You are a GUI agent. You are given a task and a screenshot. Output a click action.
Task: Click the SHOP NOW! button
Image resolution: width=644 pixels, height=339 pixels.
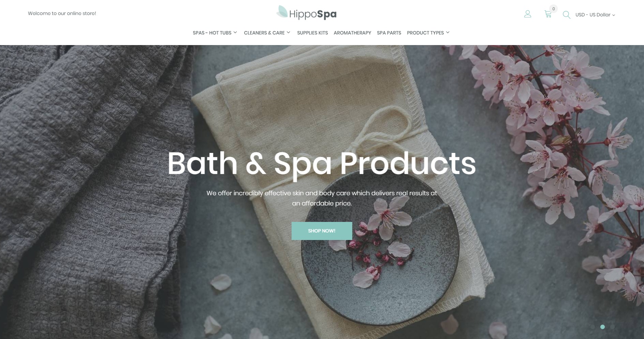click(321, 231)
